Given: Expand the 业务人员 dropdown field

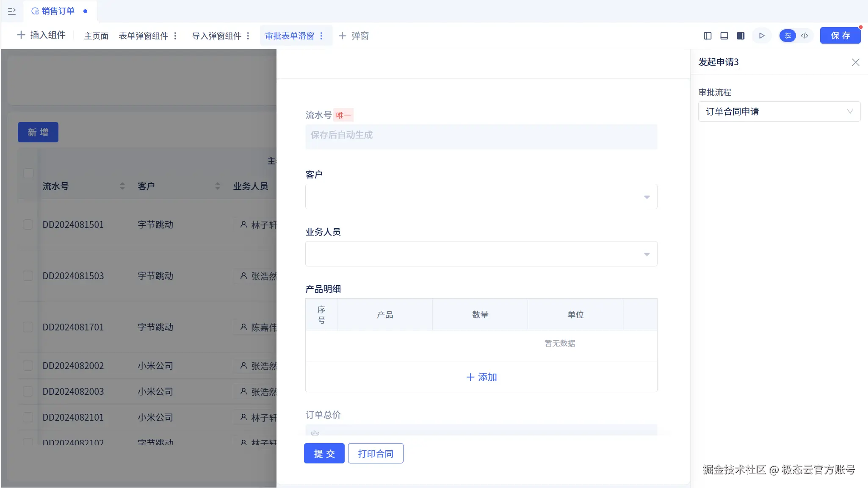Looking at the screenshot, I should (481, 254).
